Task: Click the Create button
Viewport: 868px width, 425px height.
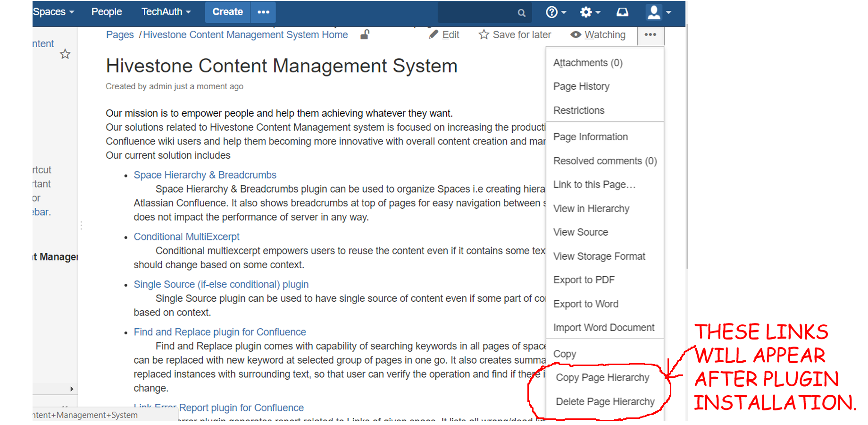Action: (227, 12)
